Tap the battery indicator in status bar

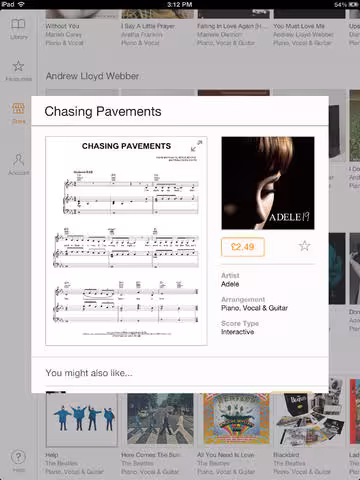(354, 4)
